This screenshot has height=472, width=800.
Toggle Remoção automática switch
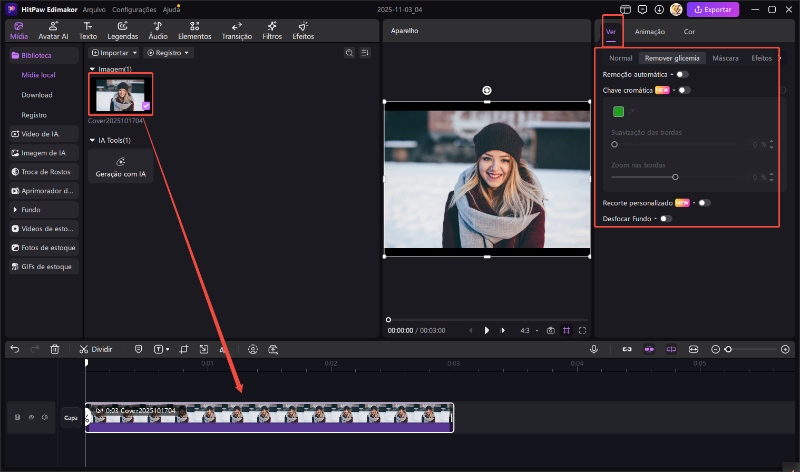pos(682,74)
